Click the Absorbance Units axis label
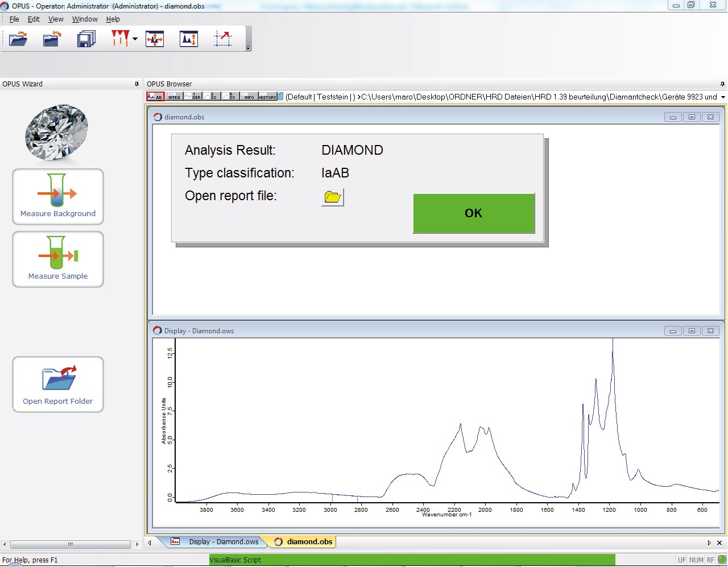The height and width of the screenshot is (567, 728). click(164, 421)
